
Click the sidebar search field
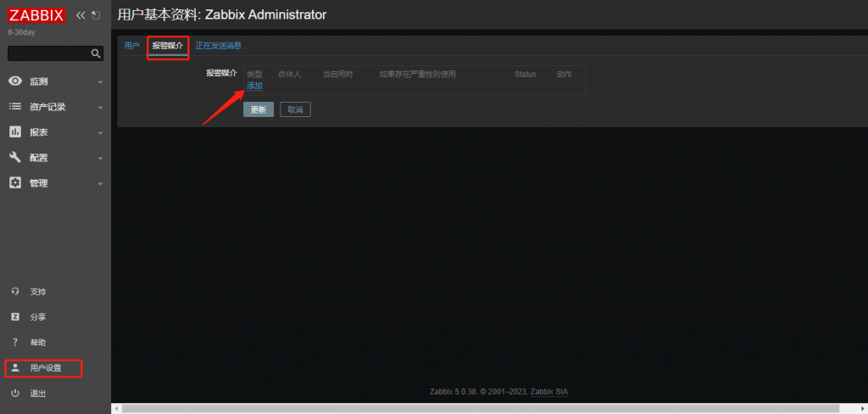point(55,53)
